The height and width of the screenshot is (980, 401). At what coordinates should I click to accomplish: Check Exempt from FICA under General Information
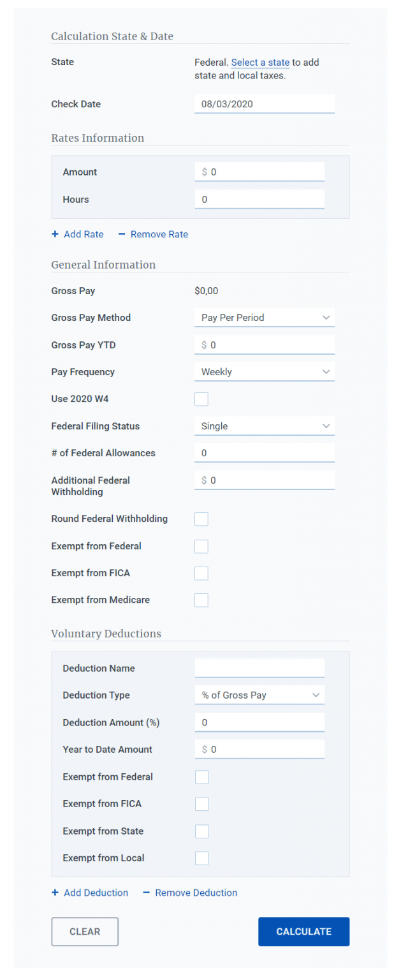tap(201, 573)
